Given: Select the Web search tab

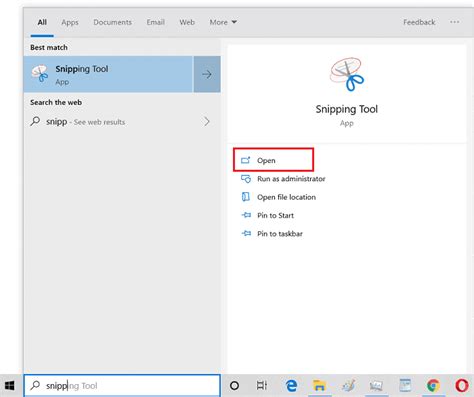Looking at the screenshot, I should [187, 22].
